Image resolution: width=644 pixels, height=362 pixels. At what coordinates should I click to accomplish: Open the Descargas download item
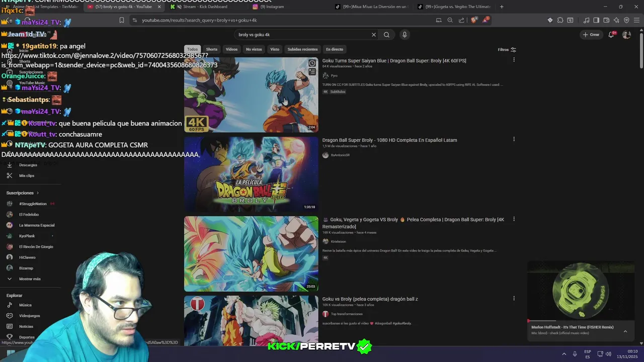(28, 165)
